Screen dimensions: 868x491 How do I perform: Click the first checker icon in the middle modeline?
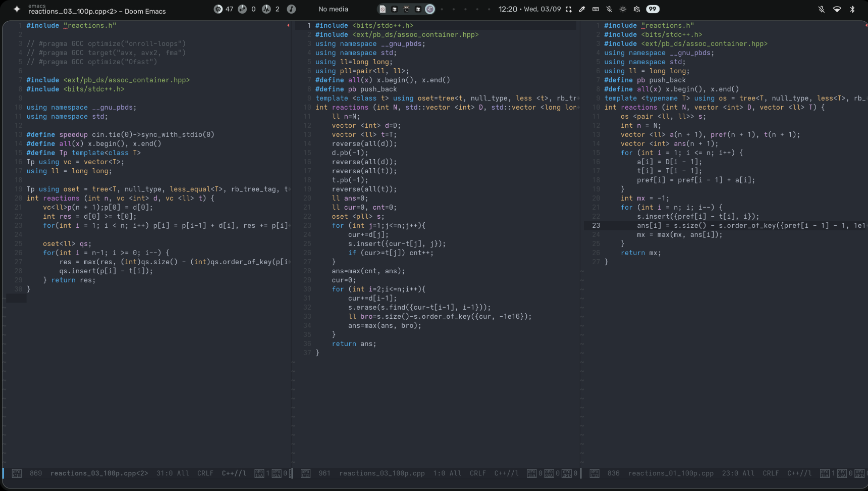(532, 473)
